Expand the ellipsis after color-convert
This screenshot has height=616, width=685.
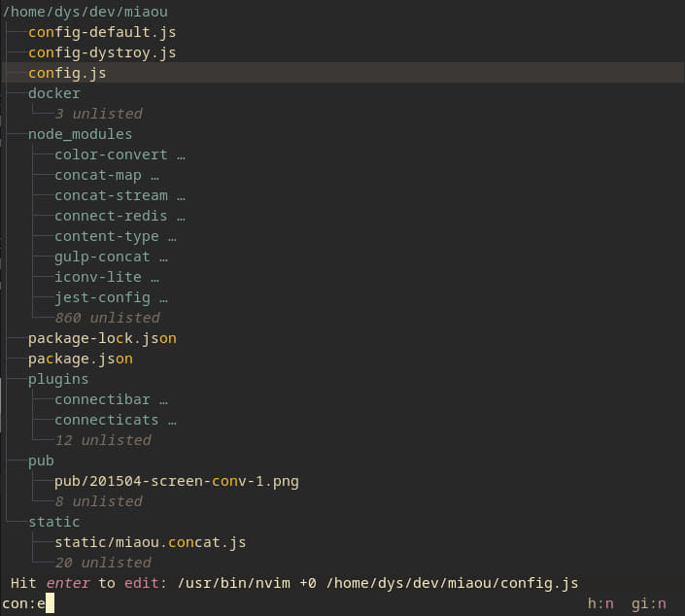(x=182, y=155)
